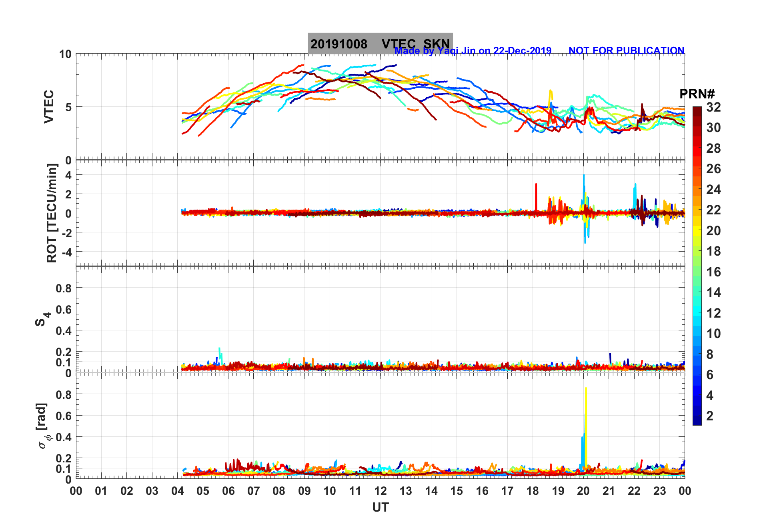Click the ROT [TECU/min] axis label
The height and width of the screenshot is (532, 761).
(x=52, y=213)
